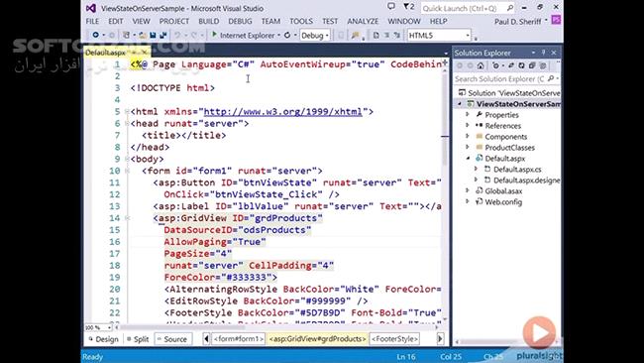Collapse the html tag outlining on line 5
This screenshot has height=363, width=644.
[128, 111]
